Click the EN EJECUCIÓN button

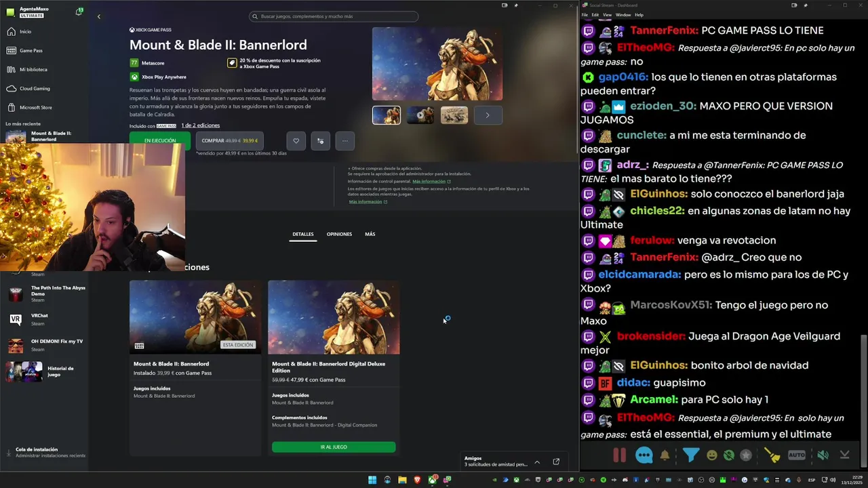pyautogui.click(x=160, y=140)
